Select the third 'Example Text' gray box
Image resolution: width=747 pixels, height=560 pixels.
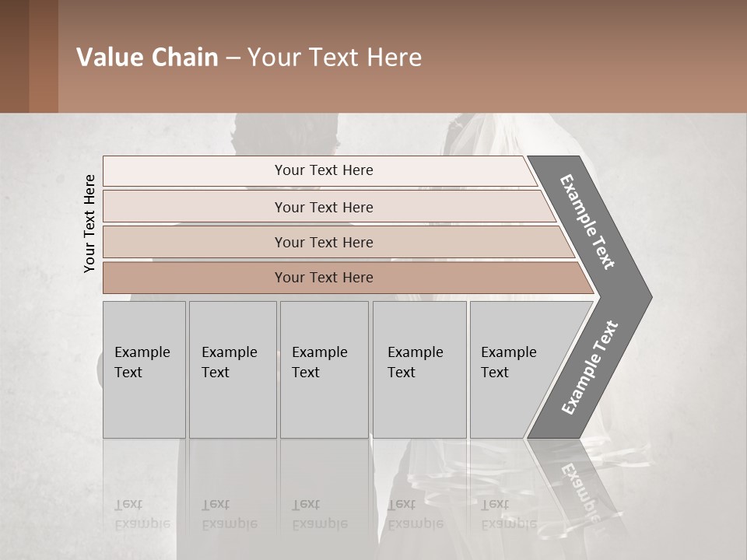(x=324, y=369)
